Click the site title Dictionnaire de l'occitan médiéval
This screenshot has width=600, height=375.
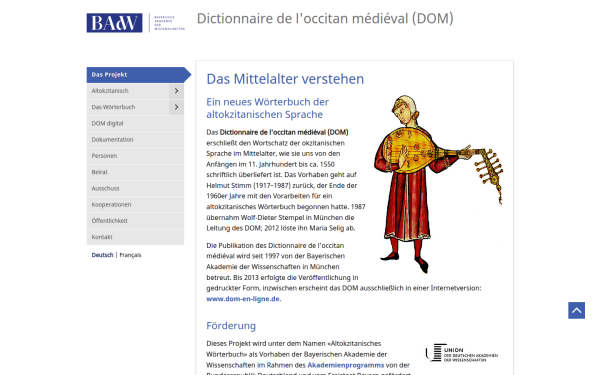point(325,18)
